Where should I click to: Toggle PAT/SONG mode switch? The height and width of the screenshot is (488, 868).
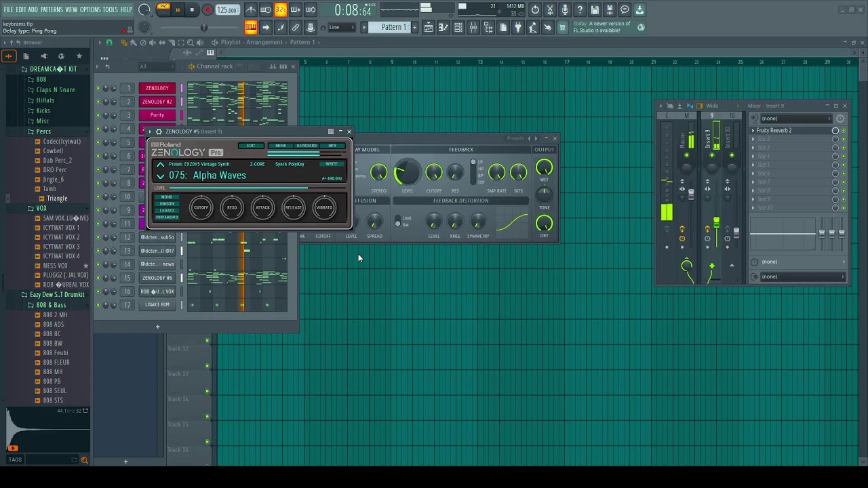coord(163,9)
